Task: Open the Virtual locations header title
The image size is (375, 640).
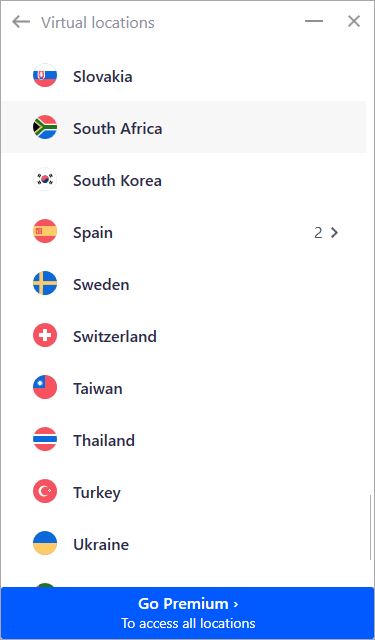Action: [x=98, y=22]
